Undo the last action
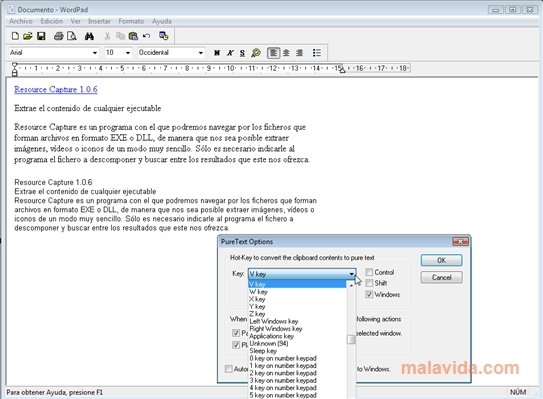The image size is (543, 399). click(146, 36)
